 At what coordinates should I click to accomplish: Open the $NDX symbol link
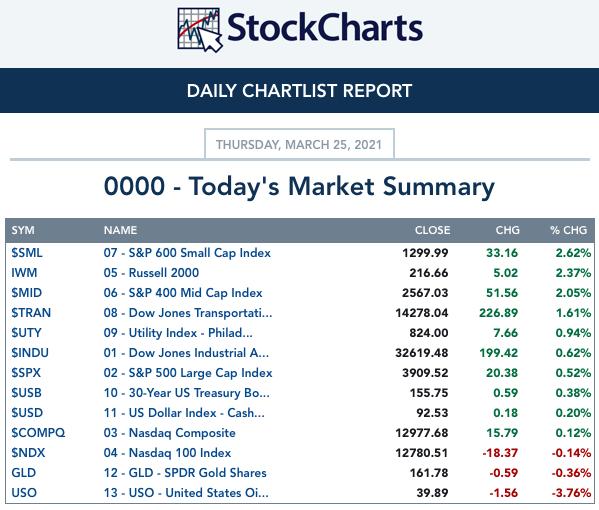click(x=28, y=453)
